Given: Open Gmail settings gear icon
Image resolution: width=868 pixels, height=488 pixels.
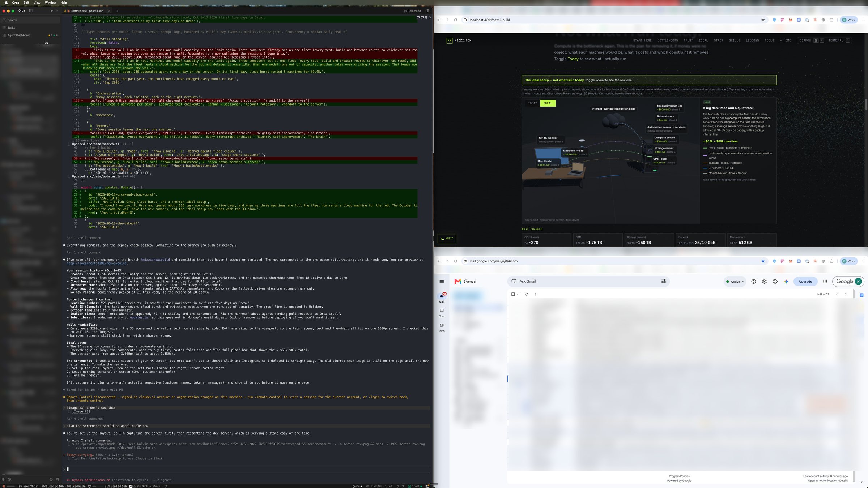Looking at the screenshot, I should (x=764, y=282).
